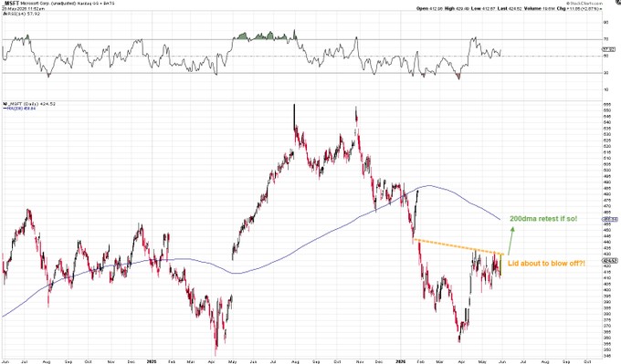Click the blue MA(200) moving average legend
The image size is (621, 364).
[x=19, y=108]
